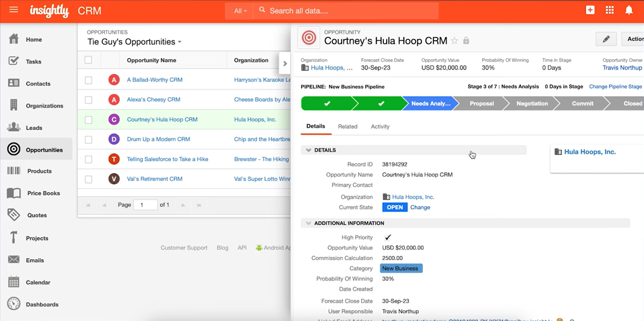644x321 pixels.
Task: Click the orange T avatar icon
Action: pos(114,159)
